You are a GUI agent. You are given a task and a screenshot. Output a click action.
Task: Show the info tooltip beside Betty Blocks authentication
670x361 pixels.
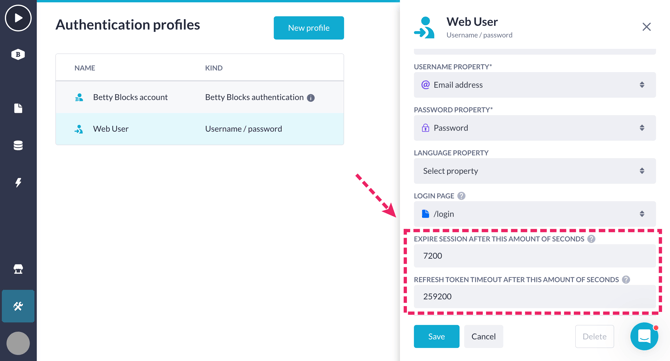pyautogui.click(x=311, y=98)
